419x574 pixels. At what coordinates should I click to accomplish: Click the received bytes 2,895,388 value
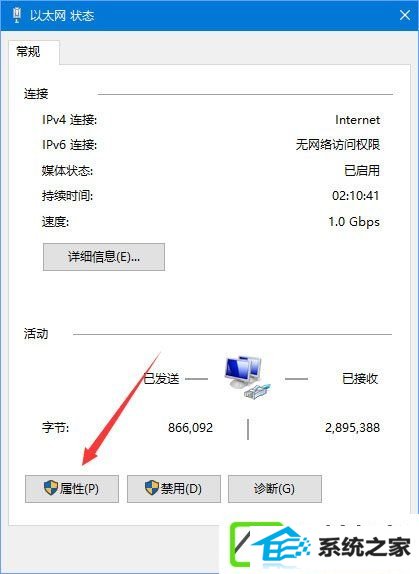[352, 428]
